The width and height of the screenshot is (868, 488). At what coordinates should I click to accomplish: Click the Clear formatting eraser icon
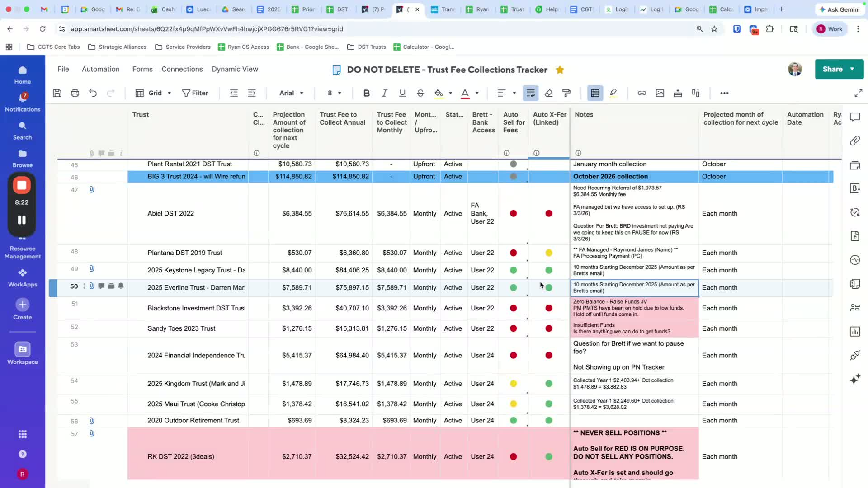pos(548,93)
